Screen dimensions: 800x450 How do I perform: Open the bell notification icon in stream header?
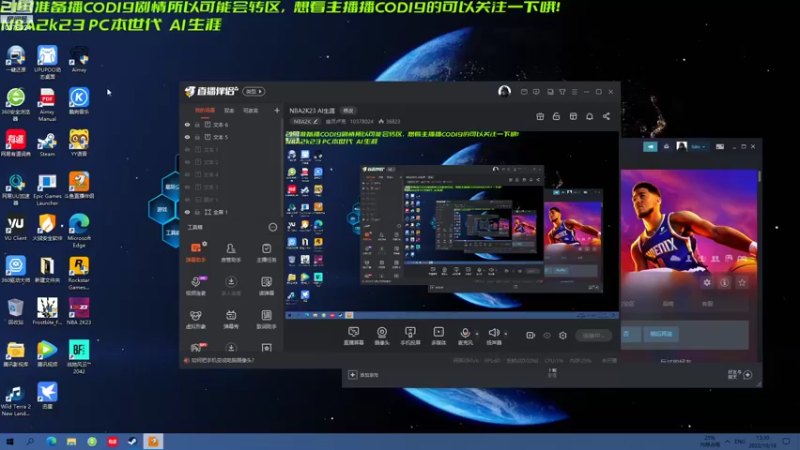coord(589,116)
